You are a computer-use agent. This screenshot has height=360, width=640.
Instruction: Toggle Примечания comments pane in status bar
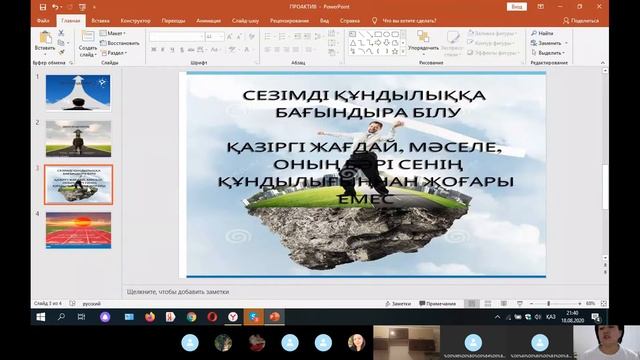pyautogui.click(x=438, y=304)
